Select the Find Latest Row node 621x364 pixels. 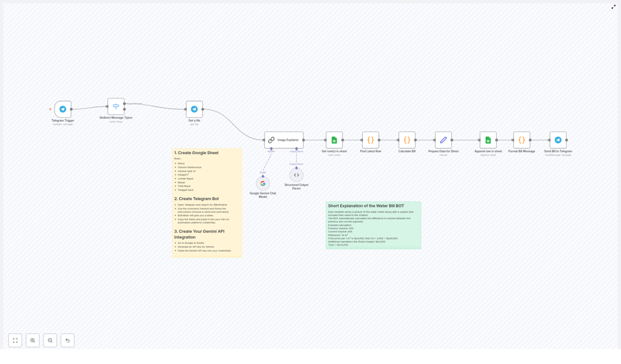(370, 140)
